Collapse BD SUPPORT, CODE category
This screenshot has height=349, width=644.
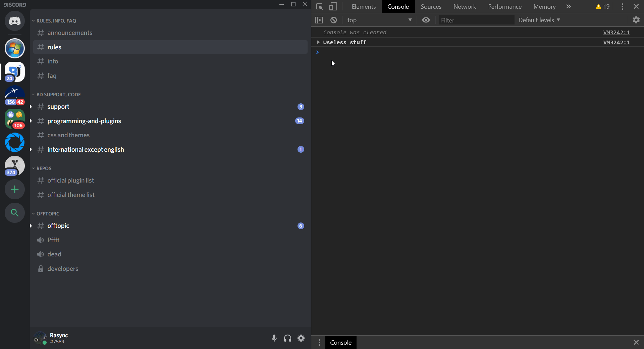click(x=57, y=95)
